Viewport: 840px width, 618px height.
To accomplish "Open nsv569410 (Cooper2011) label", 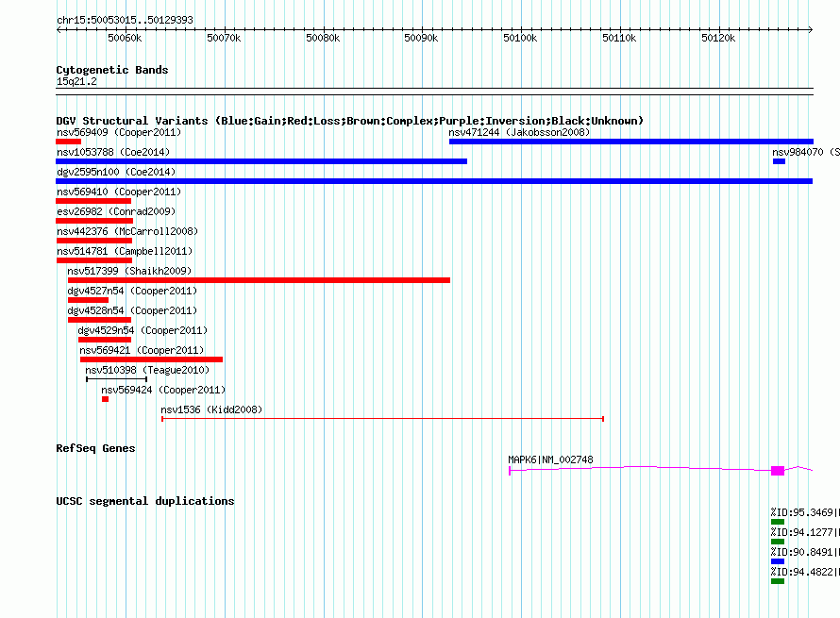I will pyautogui.click(x=119, y=192).
